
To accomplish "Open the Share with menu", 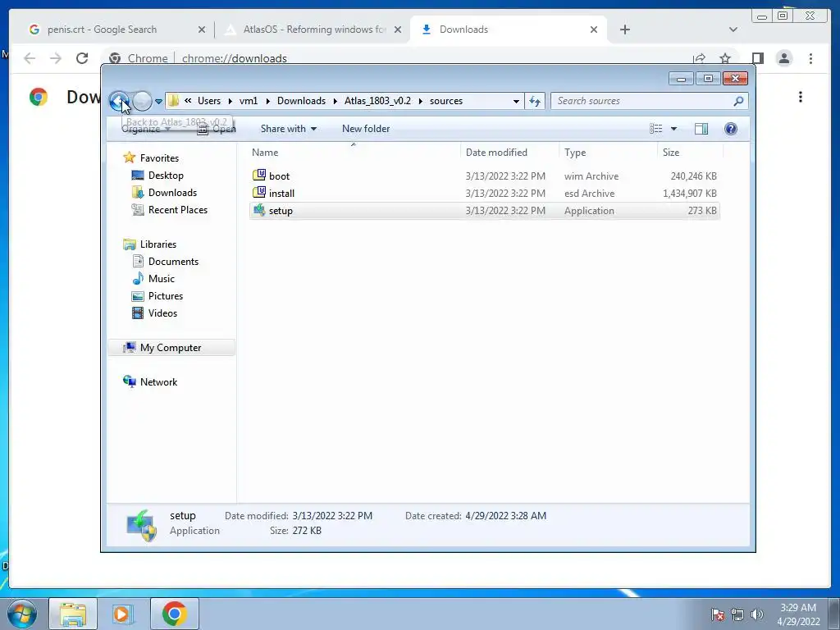I will (x=288, y=129).
